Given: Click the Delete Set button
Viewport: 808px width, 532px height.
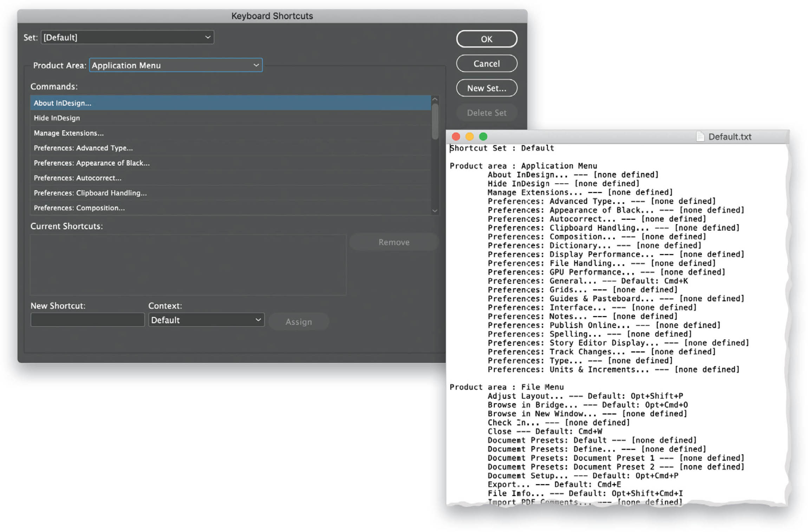Looking at the screenshot, I should click(487, 113).
